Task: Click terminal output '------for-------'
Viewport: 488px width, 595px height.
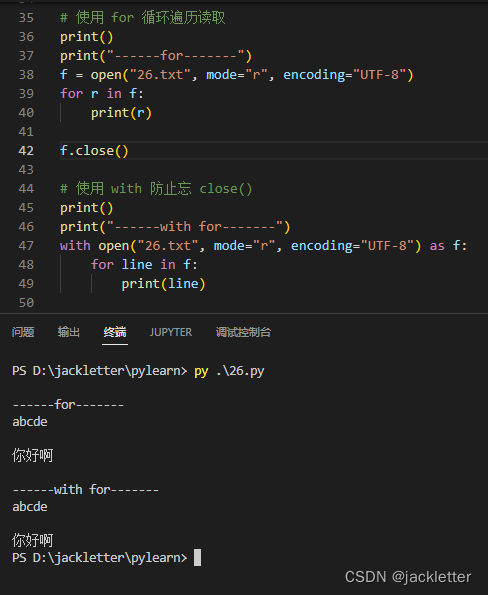Action: (68, 405)
